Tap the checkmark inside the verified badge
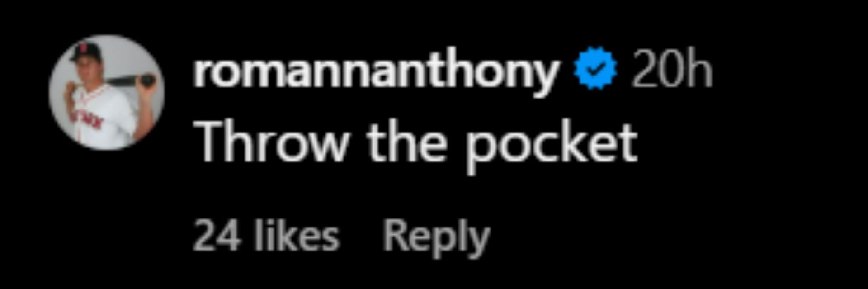Viewport: 868px width, 289px height. (x=595, y=70)
